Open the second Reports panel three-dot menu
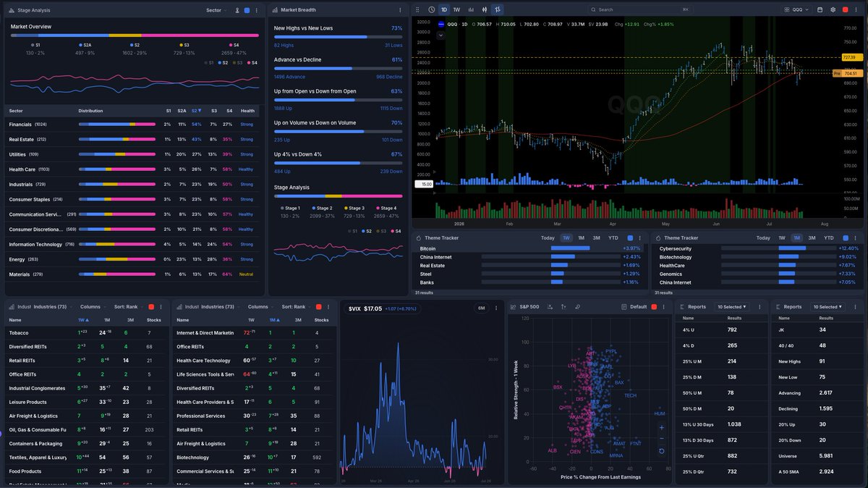The image size is (868, 488). (854, 306)
